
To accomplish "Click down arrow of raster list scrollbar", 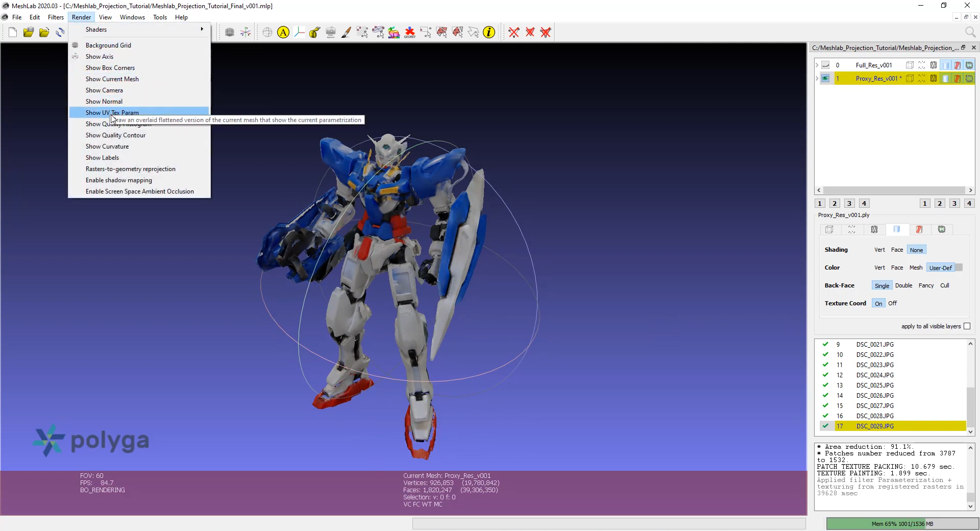I will coord(970,432).
